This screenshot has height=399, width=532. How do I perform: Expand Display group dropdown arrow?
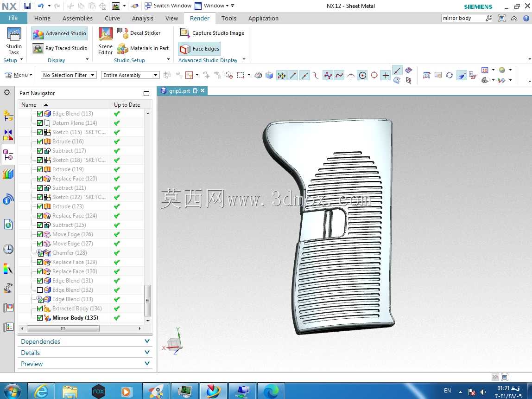(x=87, y=59)
